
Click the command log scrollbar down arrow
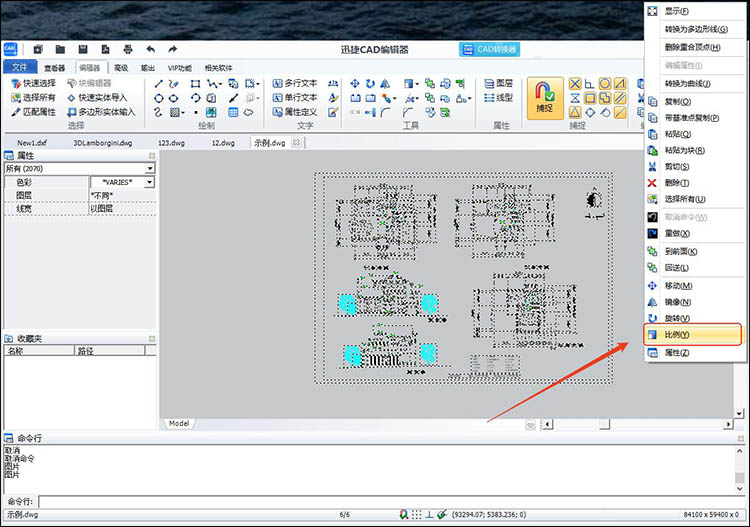pyautogui.click(x=739, y=488)
